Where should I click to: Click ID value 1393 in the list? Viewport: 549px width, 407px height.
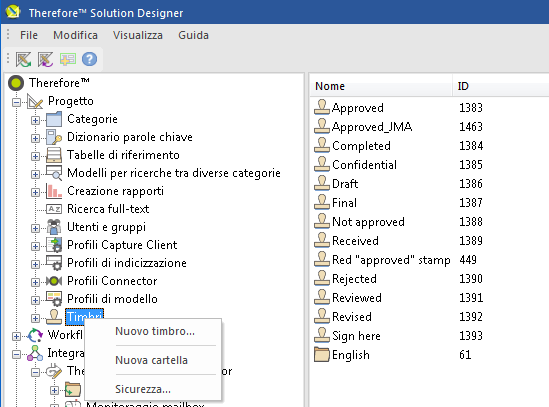coord(471,336)
